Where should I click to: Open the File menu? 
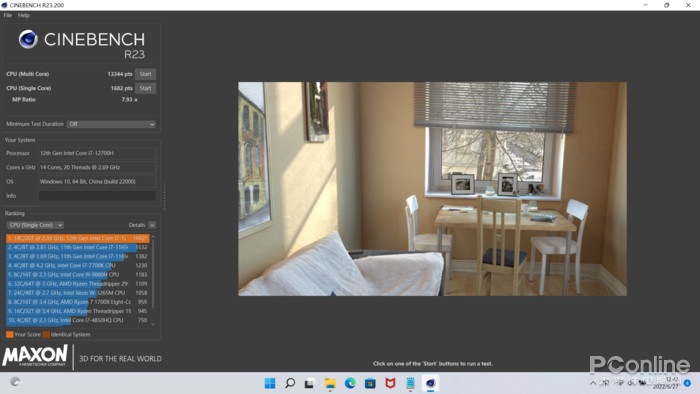[8, 15]
